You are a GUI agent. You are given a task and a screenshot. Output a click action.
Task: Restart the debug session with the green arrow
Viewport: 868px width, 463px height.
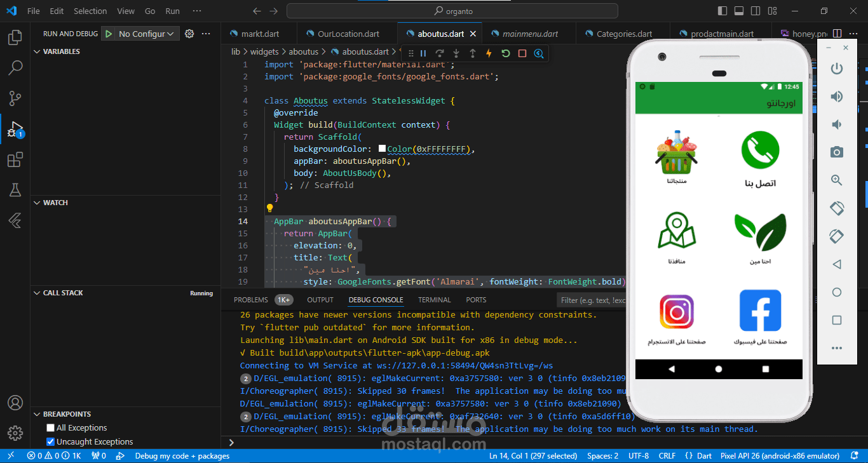tap(506, 54)
